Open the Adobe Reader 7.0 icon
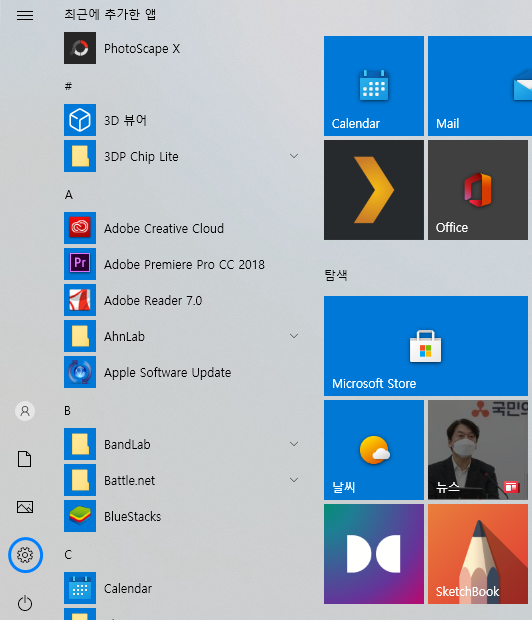This screenshot has width=532, height=620. pos(80,300)
